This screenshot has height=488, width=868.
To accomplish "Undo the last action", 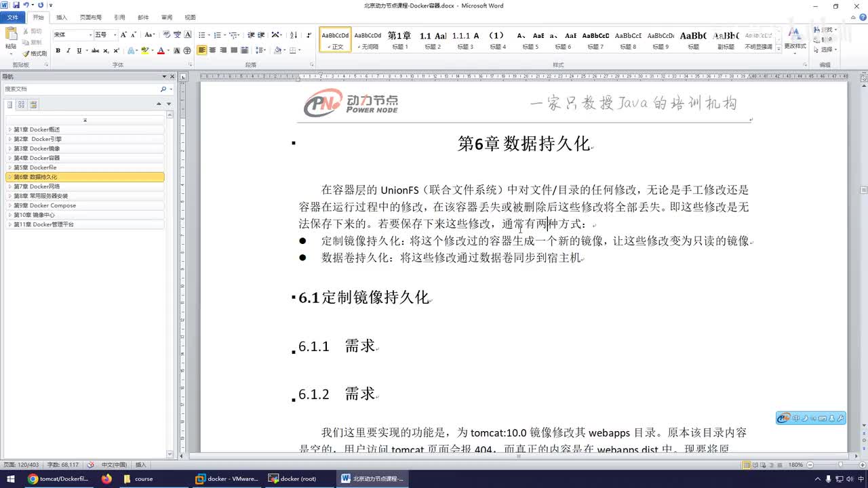I will click(x=26, y=5).
